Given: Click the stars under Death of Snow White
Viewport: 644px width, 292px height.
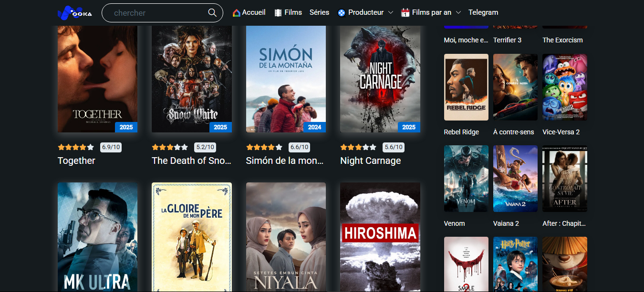Looking at the screenshot, I should [x=170, y=147].
